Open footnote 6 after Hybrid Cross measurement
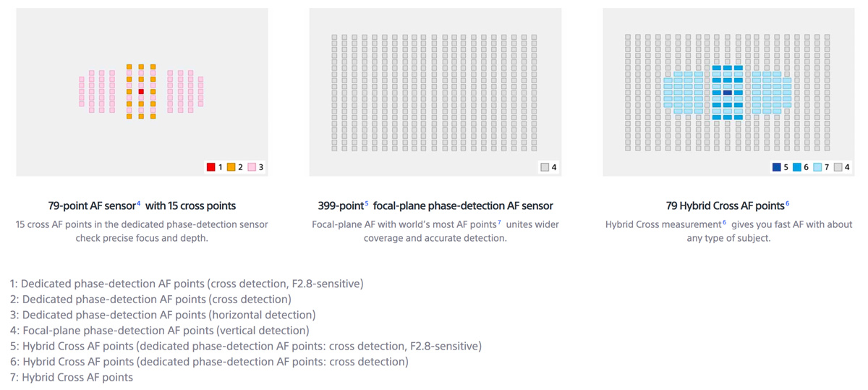 pyautogui.click(x=724, y=221)
